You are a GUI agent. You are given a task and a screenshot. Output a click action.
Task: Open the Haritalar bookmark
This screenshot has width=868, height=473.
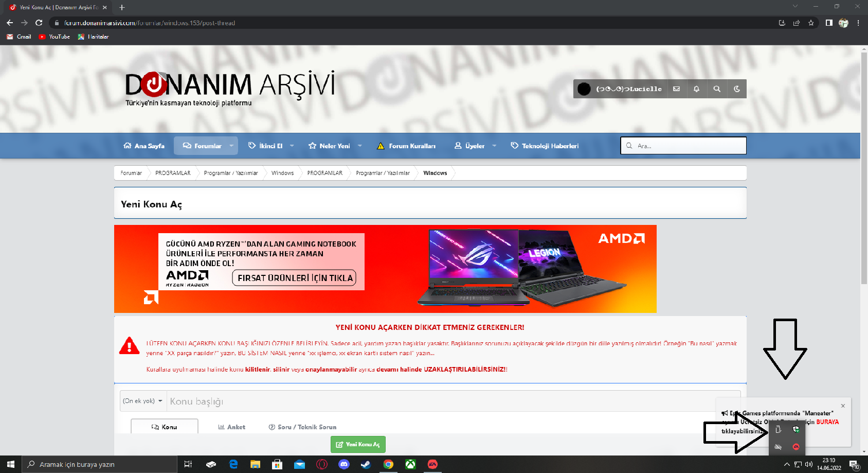[x=93, y=37]
